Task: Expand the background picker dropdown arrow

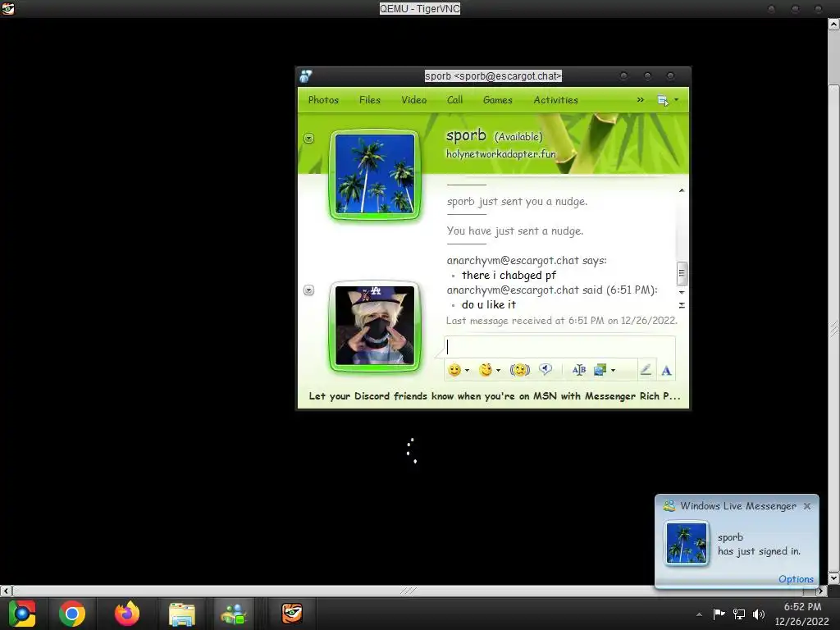Action: pyautogui.click(x=613, y=370)
